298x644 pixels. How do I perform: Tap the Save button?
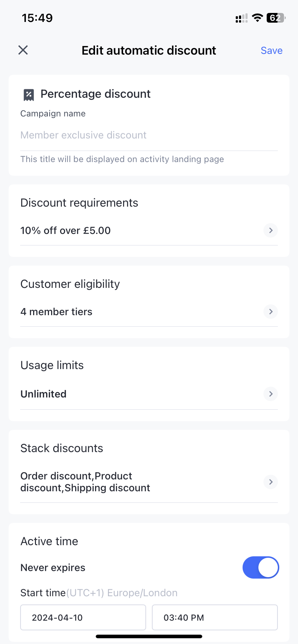[271, 51]
